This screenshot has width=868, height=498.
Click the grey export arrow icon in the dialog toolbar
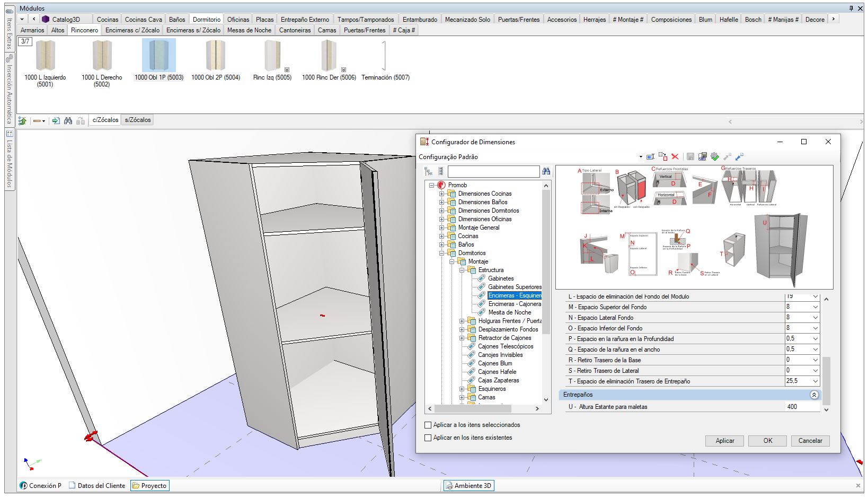[728, 156]
